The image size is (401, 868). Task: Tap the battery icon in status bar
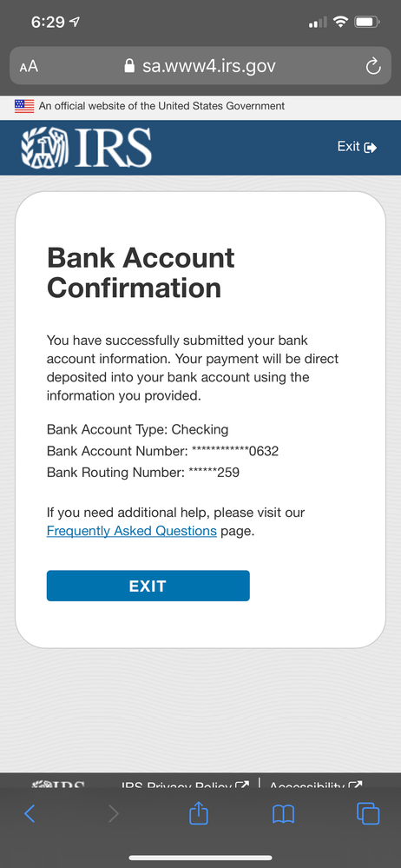pyautogui.click(x=366, y=22)
